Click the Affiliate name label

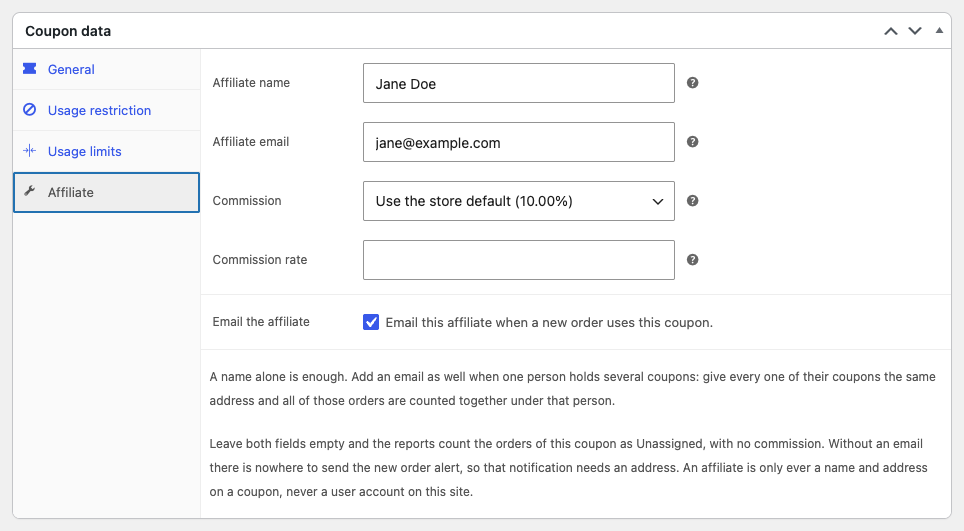[251, 83]
